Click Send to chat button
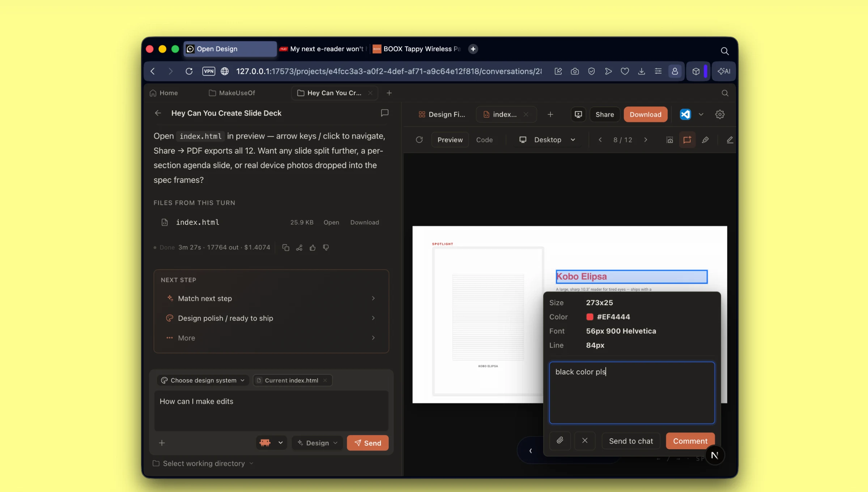The height and width of the screenshot is (492, 868). pos(631,441)
